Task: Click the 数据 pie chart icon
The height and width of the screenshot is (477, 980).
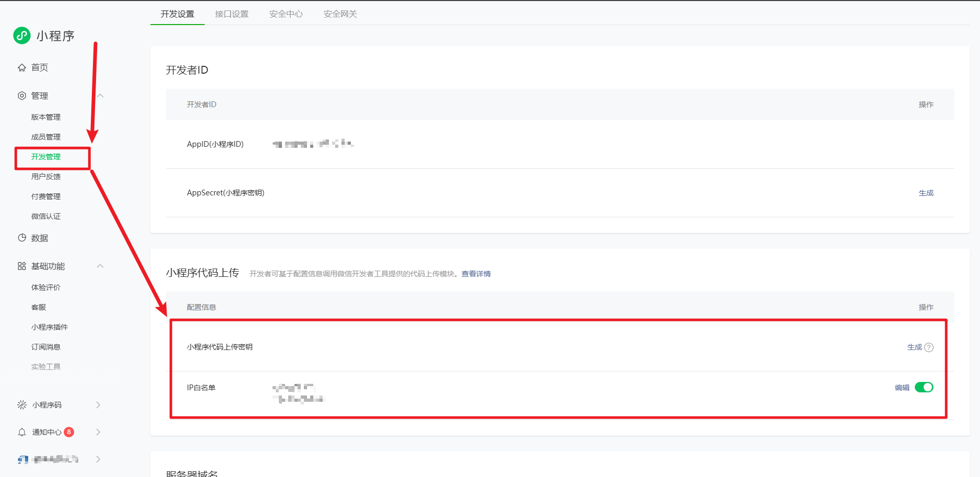Action: tap(22, 238)
